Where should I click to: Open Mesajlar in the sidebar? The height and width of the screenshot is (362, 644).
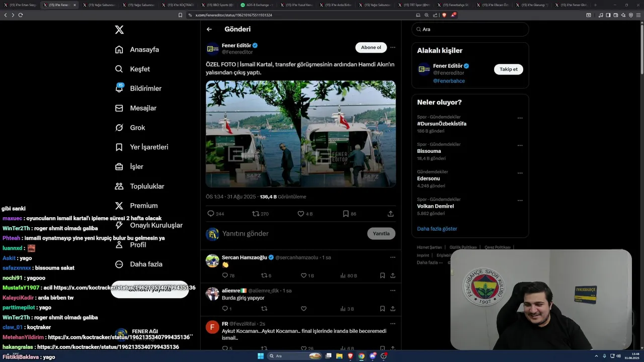coord(135,108)
